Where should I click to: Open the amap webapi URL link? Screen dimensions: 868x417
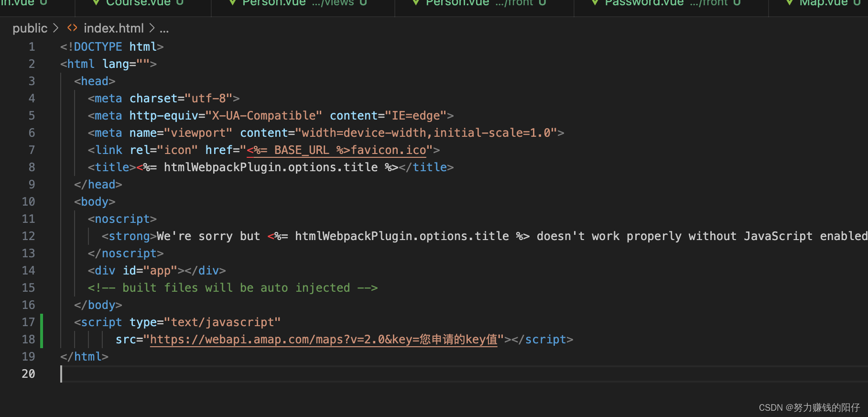point(324,340)
